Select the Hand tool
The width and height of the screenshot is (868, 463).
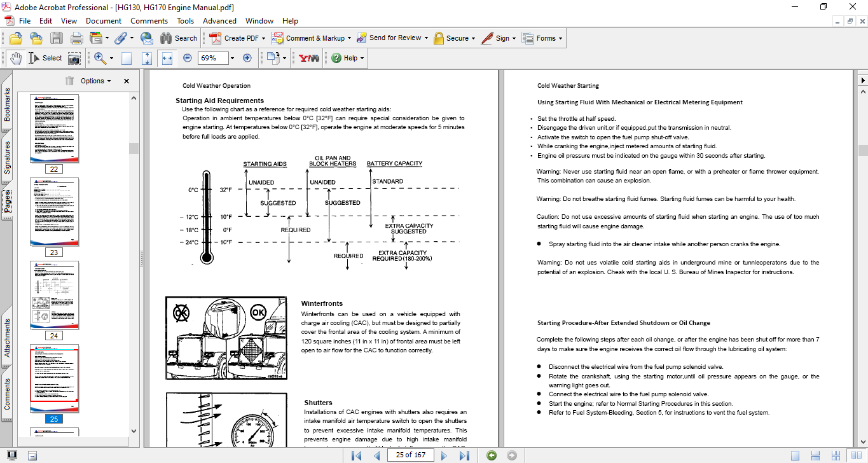tap(15, 58)
